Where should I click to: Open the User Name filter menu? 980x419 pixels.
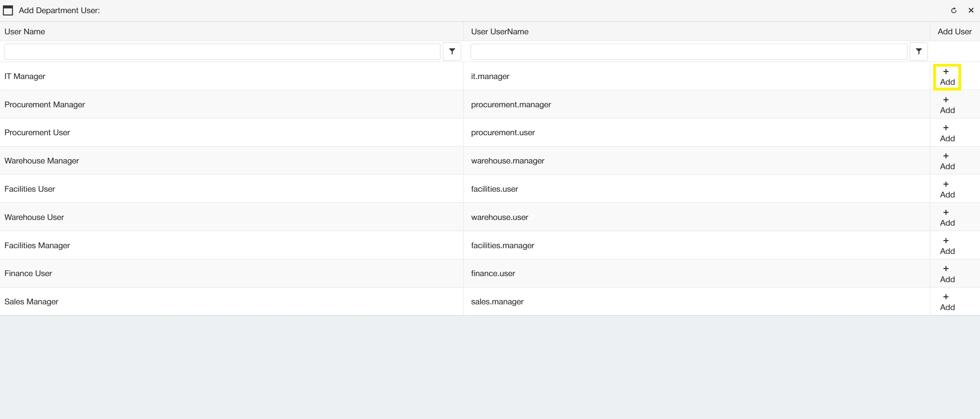[452, 51]
